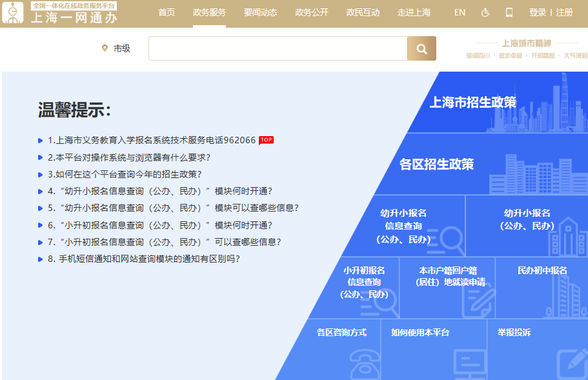Click the search magnifier icon
The width and height of the screenshot is (588, 380).
(x=421, y=48)
